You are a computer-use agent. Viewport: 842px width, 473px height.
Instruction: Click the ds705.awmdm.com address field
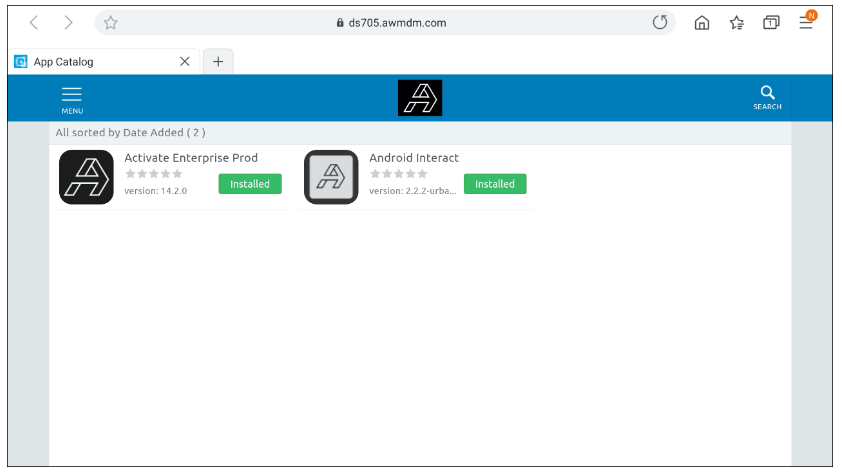click(385, 23)
